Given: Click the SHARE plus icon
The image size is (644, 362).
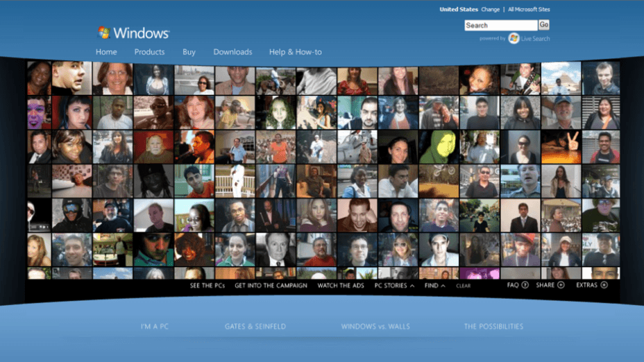Looking at the screenshot, I should (561, 285).
